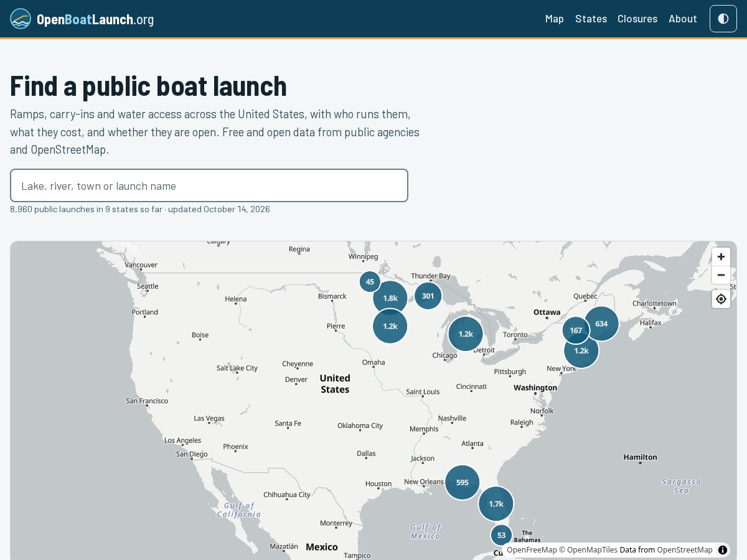Click the San Francisco map label
This screenshot has height=560, width=747.
pos(147,401)
